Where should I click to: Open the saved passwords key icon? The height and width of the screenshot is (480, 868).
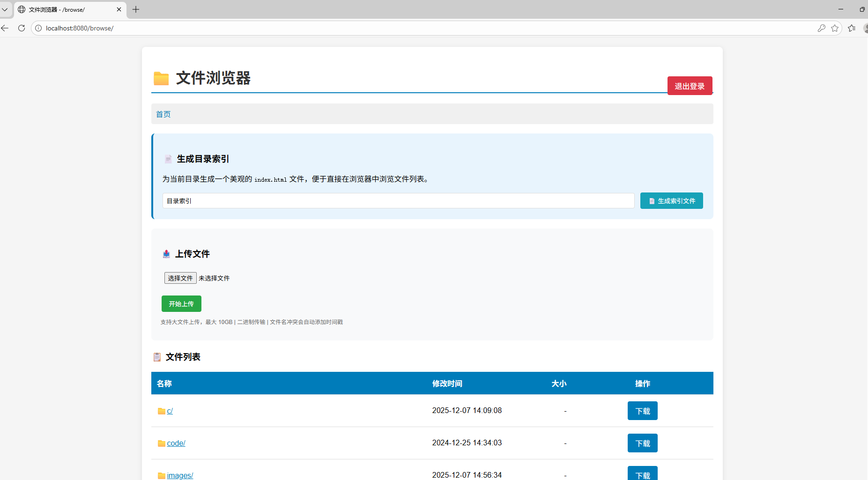point(821,28)
